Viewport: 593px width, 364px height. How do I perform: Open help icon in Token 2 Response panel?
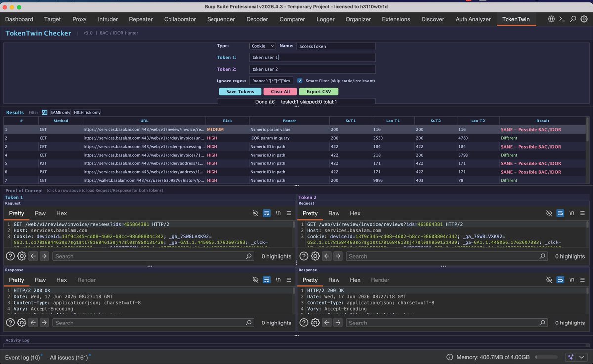tap(303, 323)
